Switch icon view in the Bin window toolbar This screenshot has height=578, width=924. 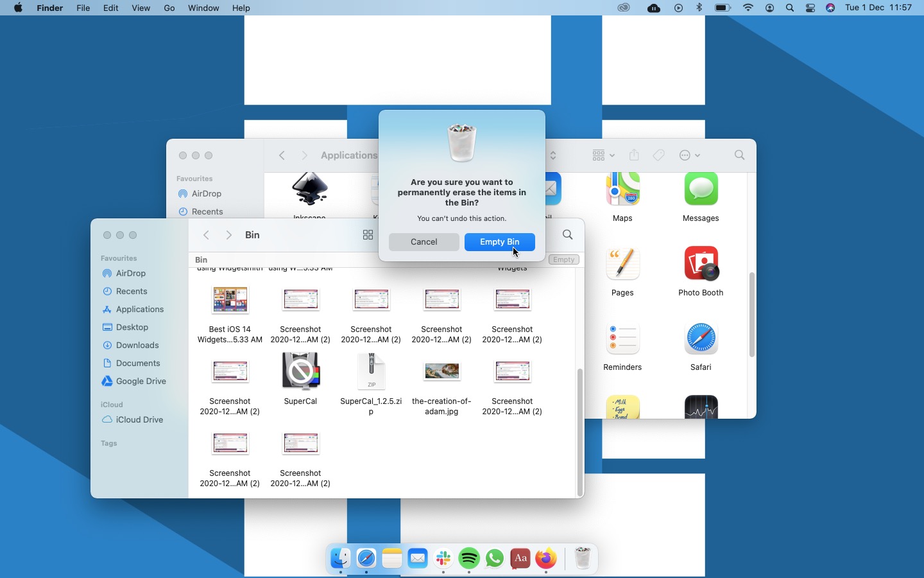[x=368, y=235]
